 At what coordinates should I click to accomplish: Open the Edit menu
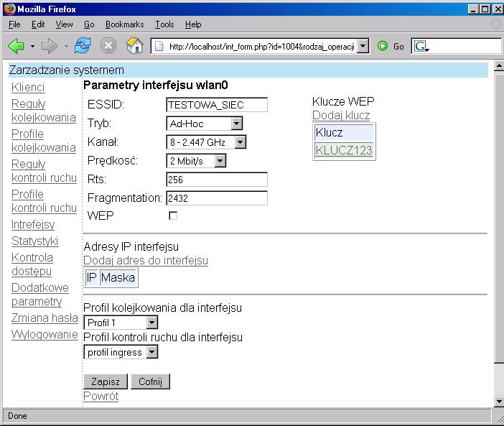38,24
